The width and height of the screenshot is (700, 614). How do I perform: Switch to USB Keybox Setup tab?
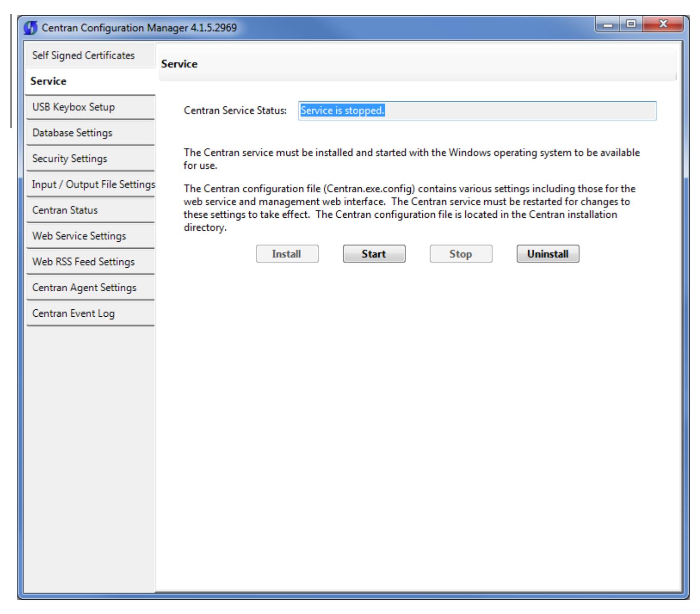90,107
